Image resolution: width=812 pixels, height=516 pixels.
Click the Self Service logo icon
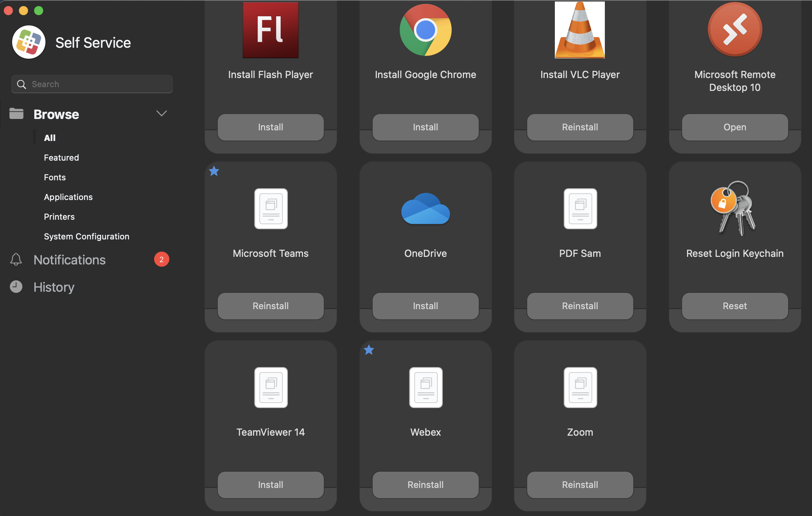[x=29, y=42]
